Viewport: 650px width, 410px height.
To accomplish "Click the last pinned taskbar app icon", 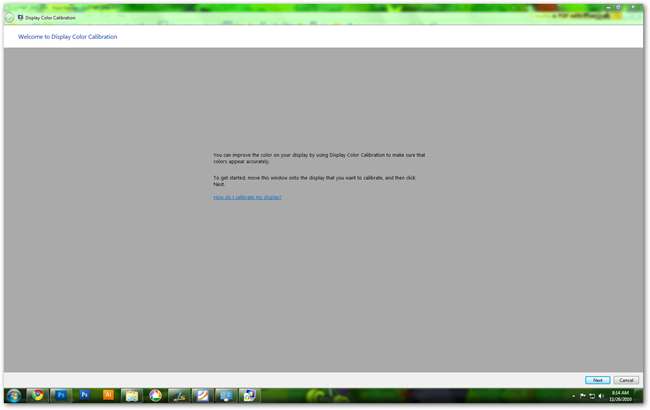I will [x=250, y=395].
